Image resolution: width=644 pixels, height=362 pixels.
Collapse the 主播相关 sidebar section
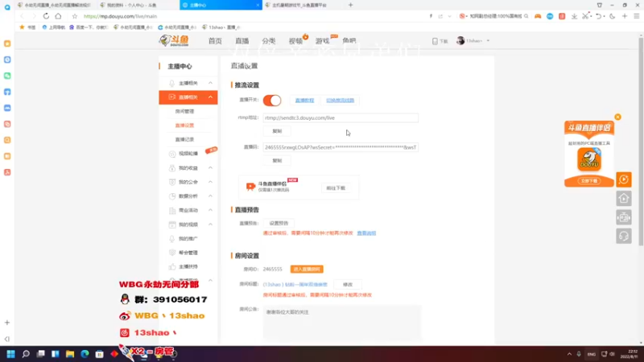pyautogui.click(x=210, y=83)
